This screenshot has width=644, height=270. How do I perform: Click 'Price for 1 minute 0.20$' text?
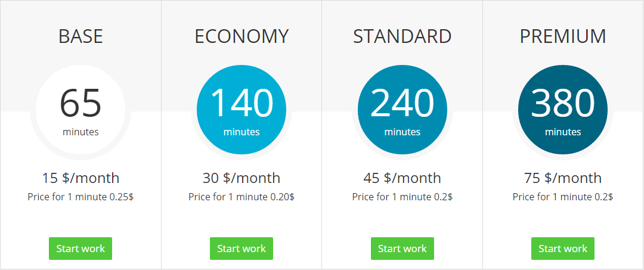click(241, 197)
